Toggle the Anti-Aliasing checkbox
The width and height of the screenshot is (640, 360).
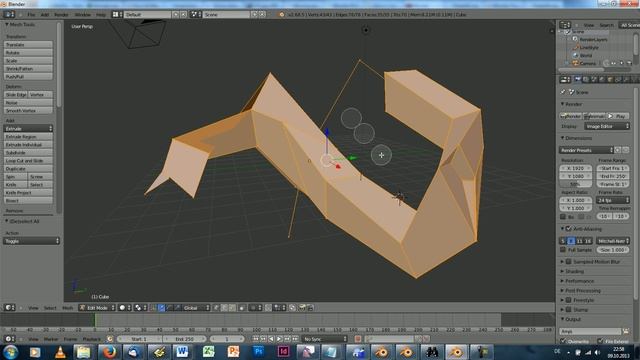pos(569,229)
